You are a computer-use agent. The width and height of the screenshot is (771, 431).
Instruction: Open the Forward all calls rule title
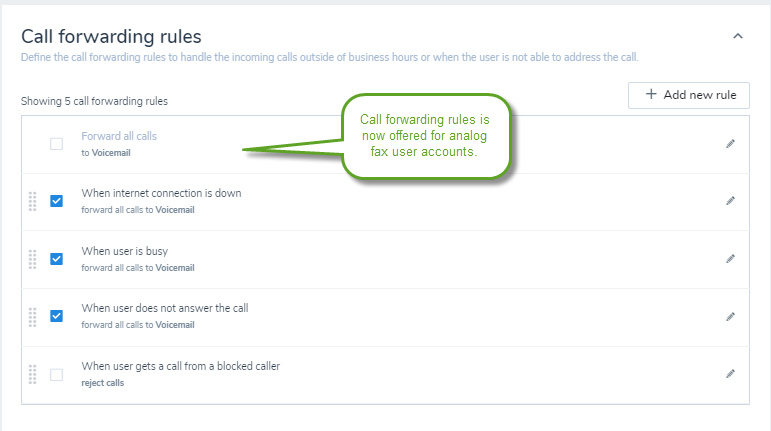point(119,136)
